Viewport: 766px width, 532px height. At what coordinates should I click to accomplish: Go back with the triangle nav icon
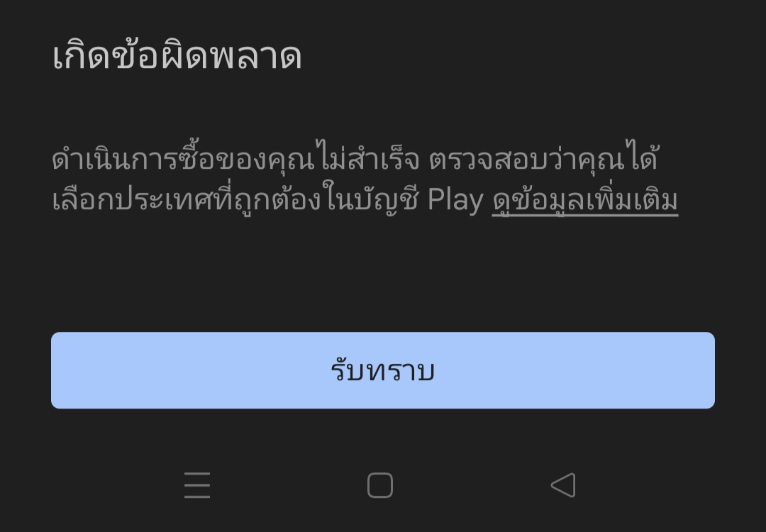coord(563,485)
